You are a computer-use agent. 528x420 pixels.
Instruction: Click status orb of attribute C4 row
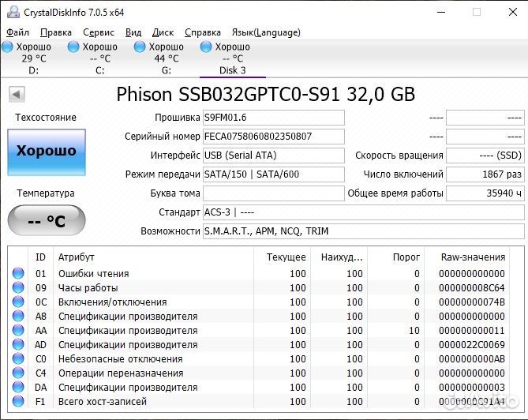pyautogui.click(x=18, y=373)
